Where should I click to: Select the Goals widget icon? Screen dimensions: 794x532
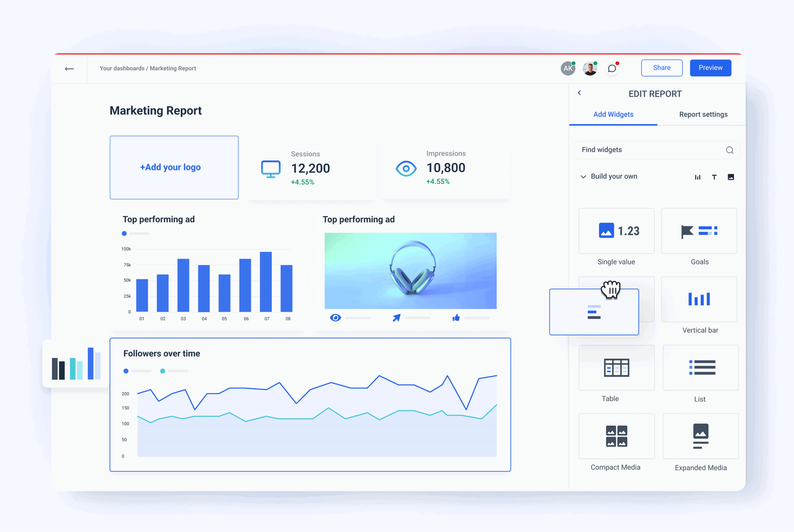699,231
